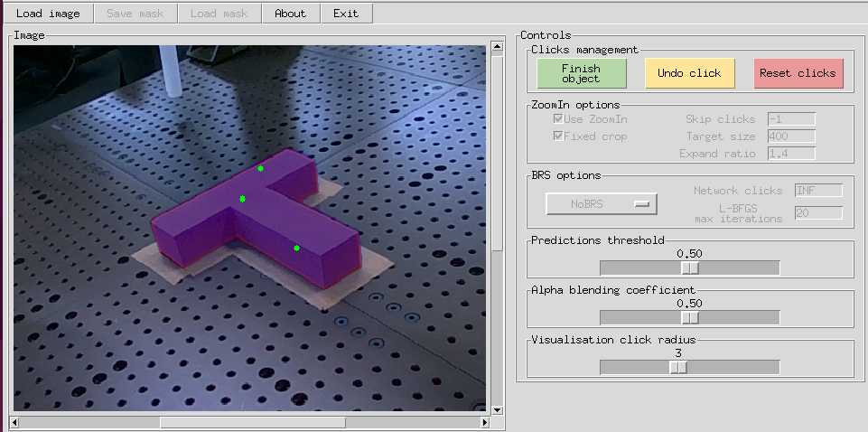Click the horizontal scrollbar left arrow
Viewport: 868px width, 432px height.
pyautogui.click(x=15, y=423)
